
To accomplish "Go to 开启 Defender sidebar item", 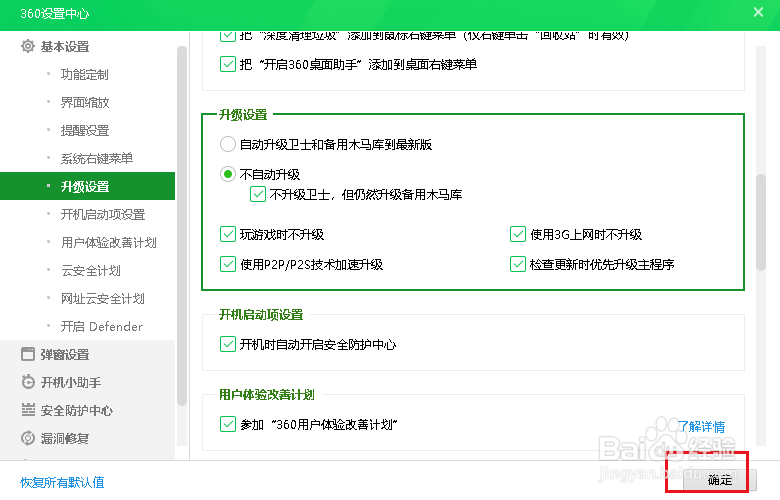I will click(x=101, y=326).
